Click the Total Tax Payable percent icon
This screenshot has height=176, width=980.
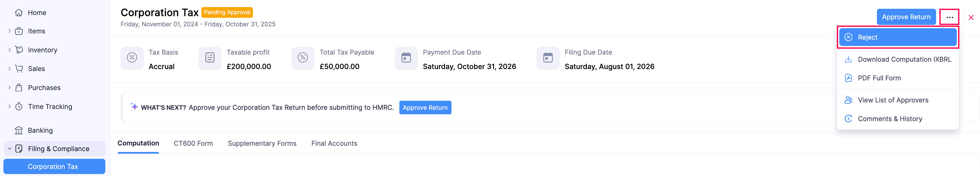(x=302, y=58)
